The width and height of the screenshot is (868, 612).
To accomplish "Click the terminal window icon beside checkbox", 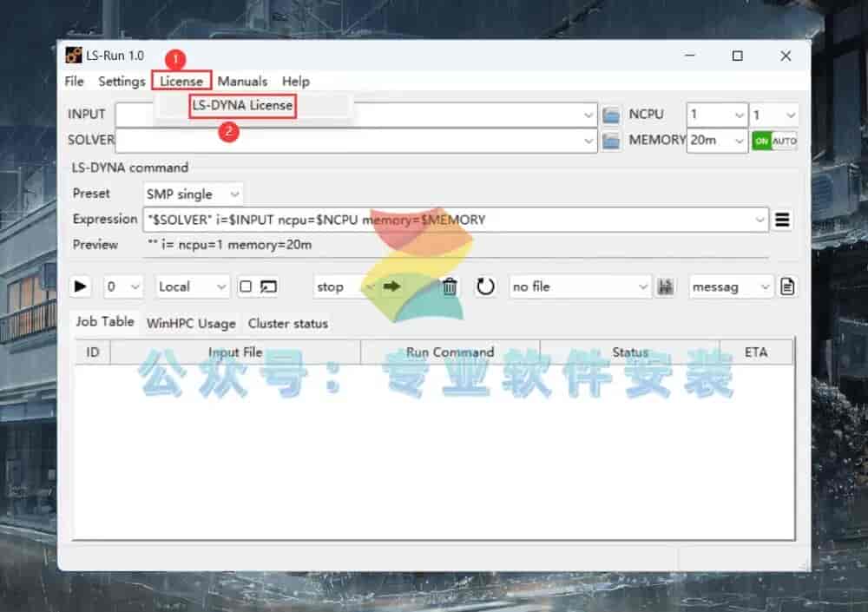I will (x=268, y=286).
